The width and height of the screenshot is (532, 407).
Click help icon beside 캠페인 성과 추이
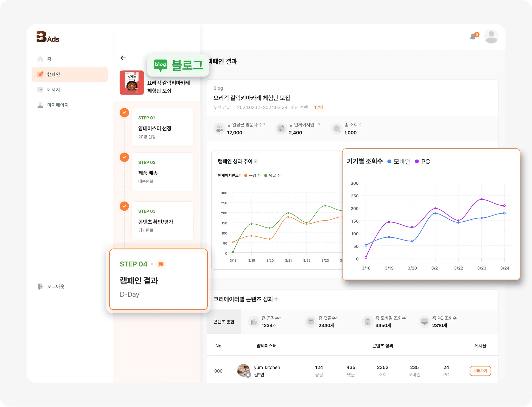pos(256,161)
